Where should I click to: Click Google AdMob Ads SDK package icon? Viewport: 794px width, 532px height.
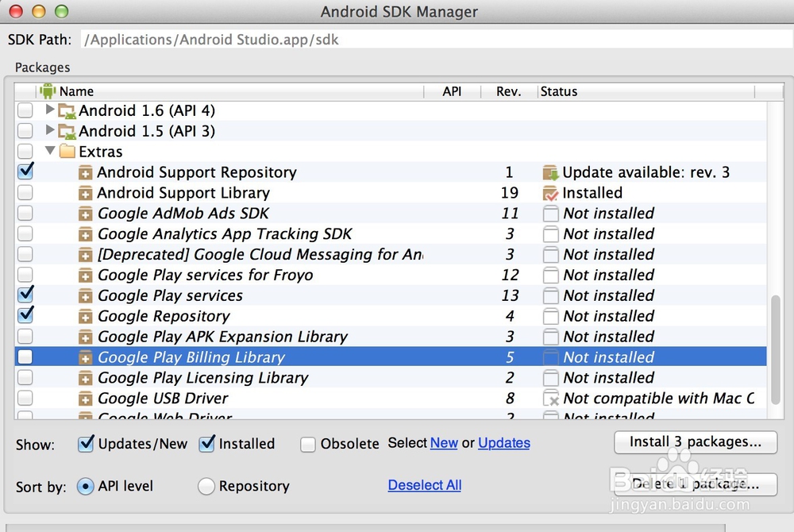85,214
